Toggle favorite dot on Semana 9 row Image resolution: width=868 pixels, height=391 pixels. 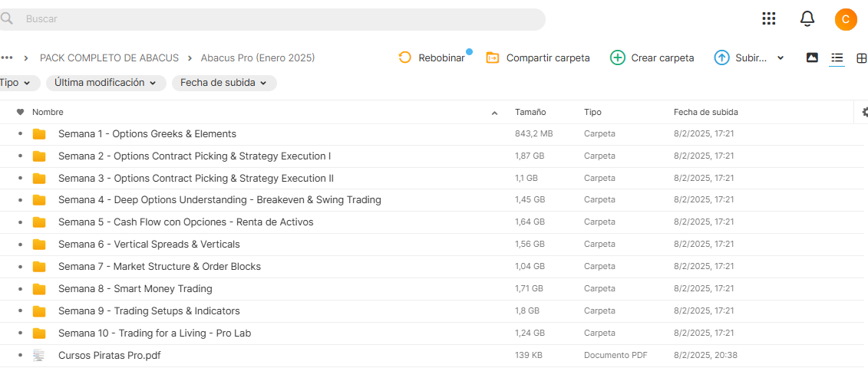click(21, 310)
